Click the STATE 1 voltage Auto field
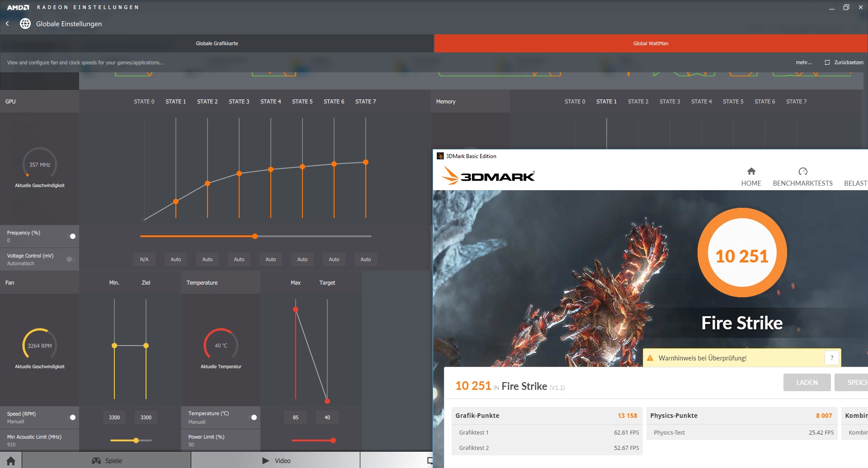The height and width of the screenshot is (468, 868). (x=176, y=259)
